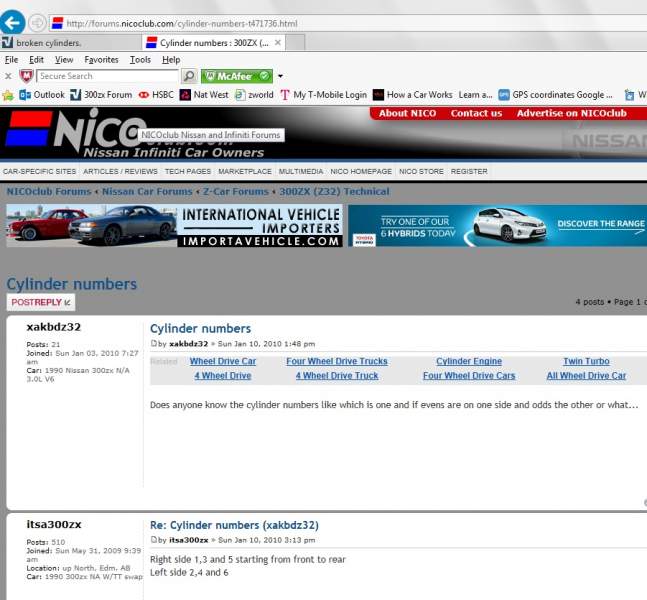Open the McAfee status button menu
Image resolution: width=647 pixels, height=600 pixels.
click(236, 76)
